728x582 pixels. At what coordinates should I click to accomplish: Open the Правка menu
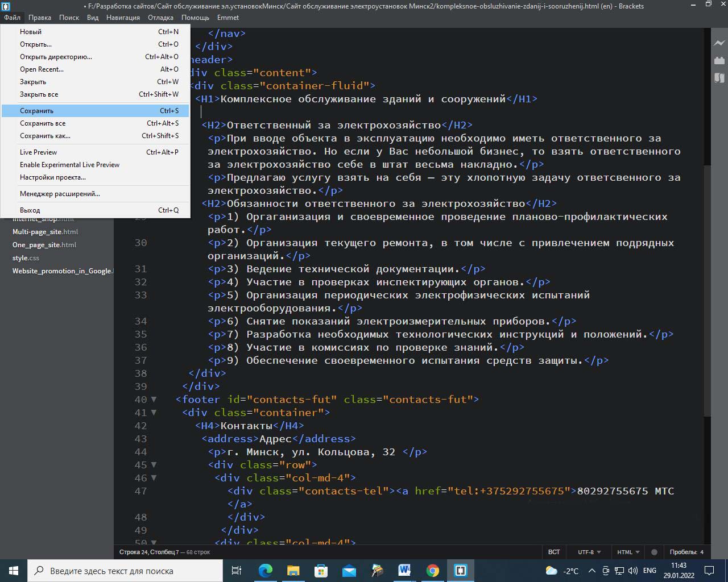pyautogui.click(x=40, y=18)
